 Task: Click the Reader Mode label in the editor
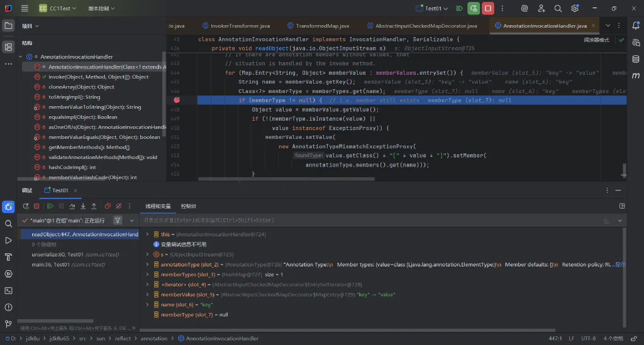596,40
